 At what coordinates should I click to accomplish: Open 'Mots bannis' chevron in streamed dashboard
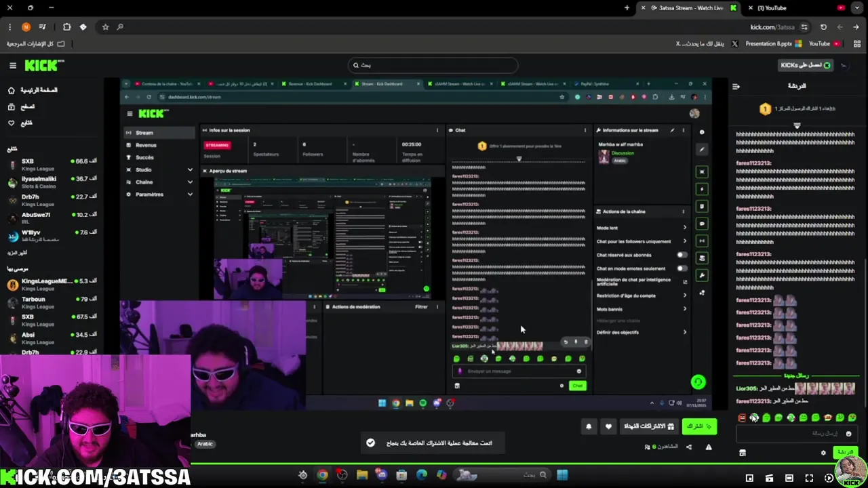[x=684, y=309]
